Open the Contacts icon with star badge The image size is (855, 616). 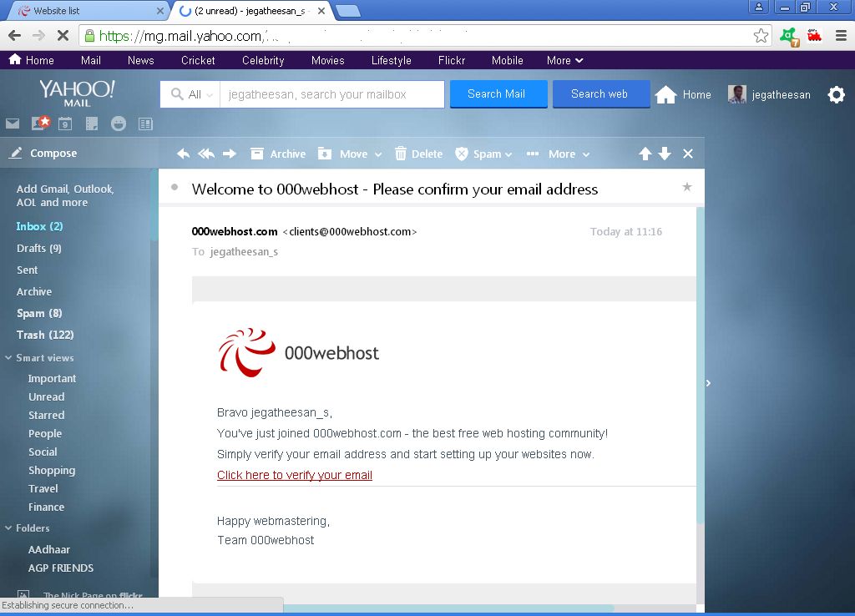click(40, 123)
